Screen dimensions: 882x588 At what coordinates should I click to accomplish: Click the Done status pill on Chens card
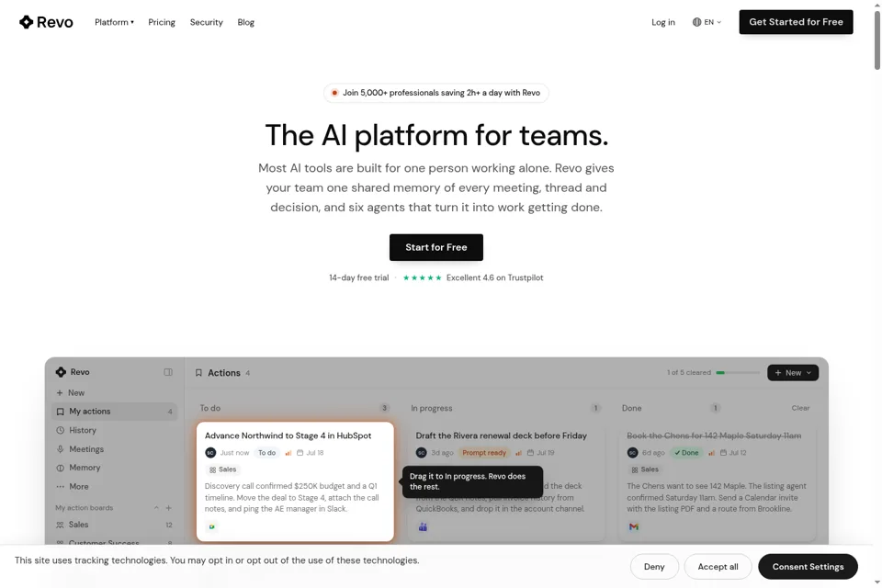tap(686, 452)
